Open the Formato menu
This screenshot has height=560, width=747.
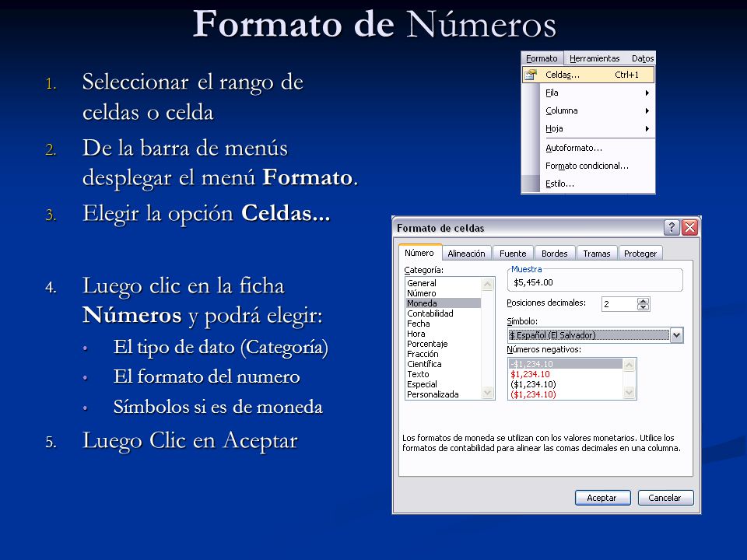click(x=542, y=58)
